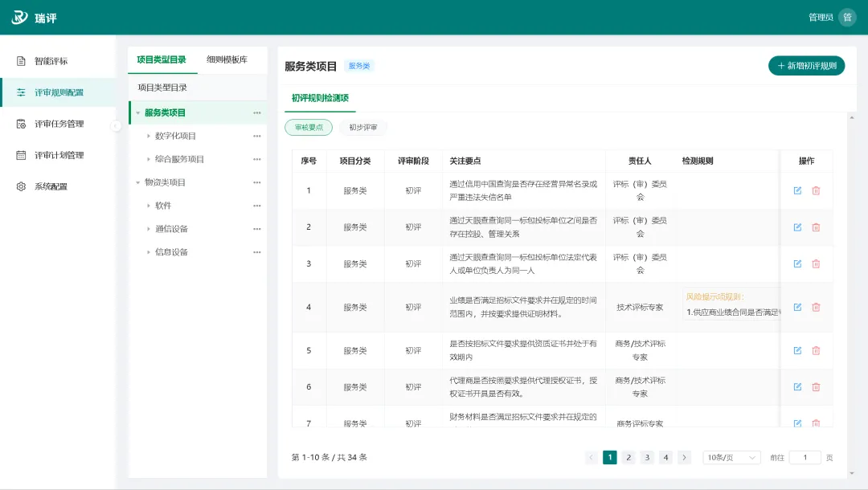
Task: Expand the 数字化项目 tree node
Action: point(149,136)
